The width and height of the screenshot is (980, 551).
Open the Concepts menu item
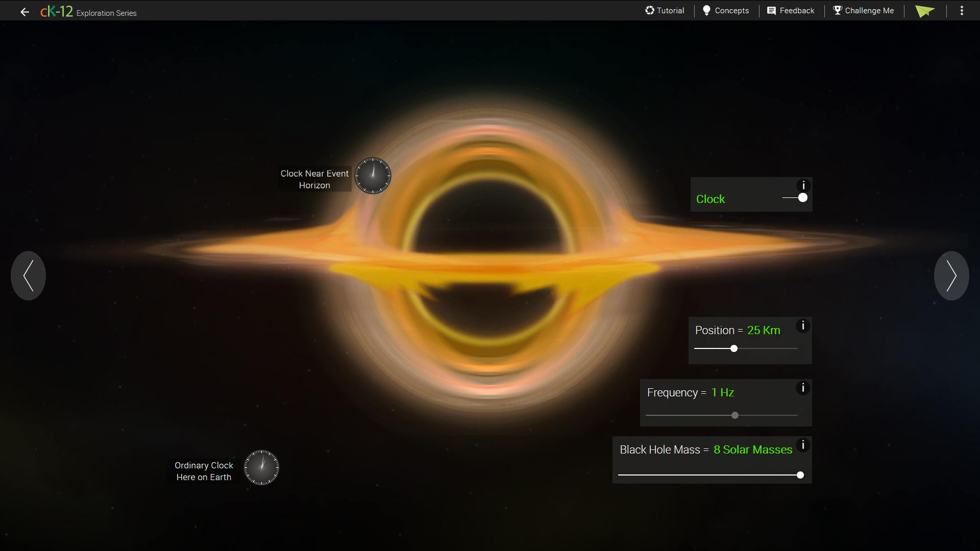click(726, 11)
